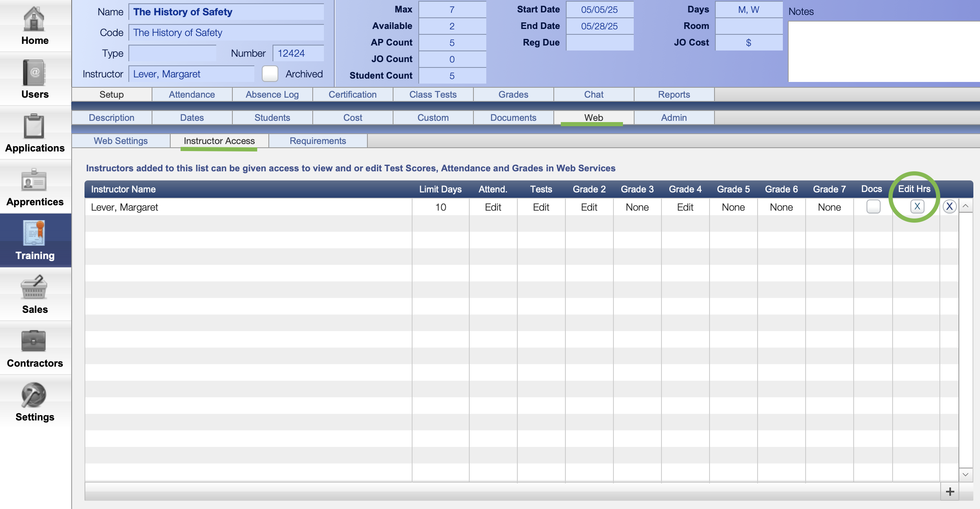Open the Sales basket icon
The image size is (980, 509).
point(34,287)
